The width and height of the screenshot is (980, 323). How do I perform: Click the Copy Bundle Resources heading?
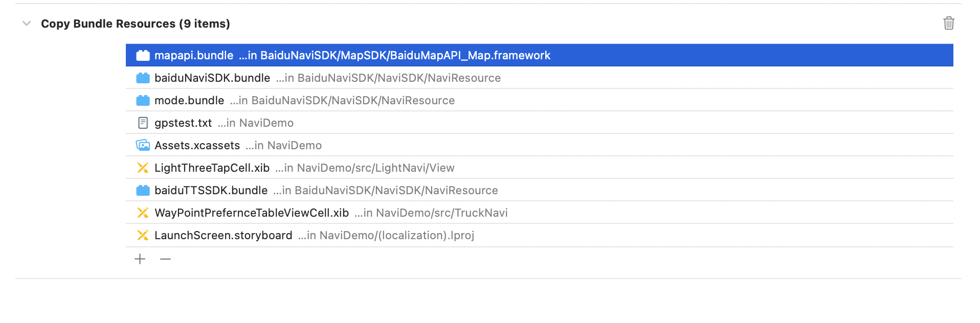click(x=135, y=24)
